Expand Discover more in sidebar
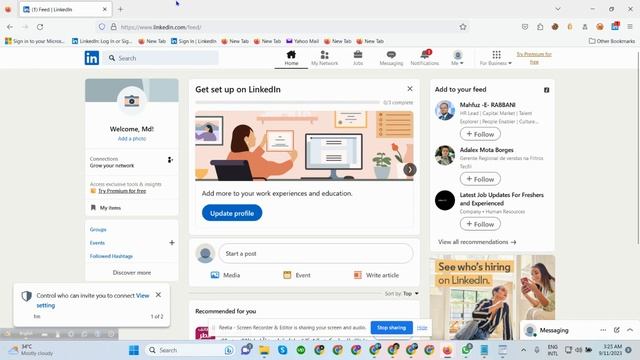 pyautogui.click(x=132, y=273)
